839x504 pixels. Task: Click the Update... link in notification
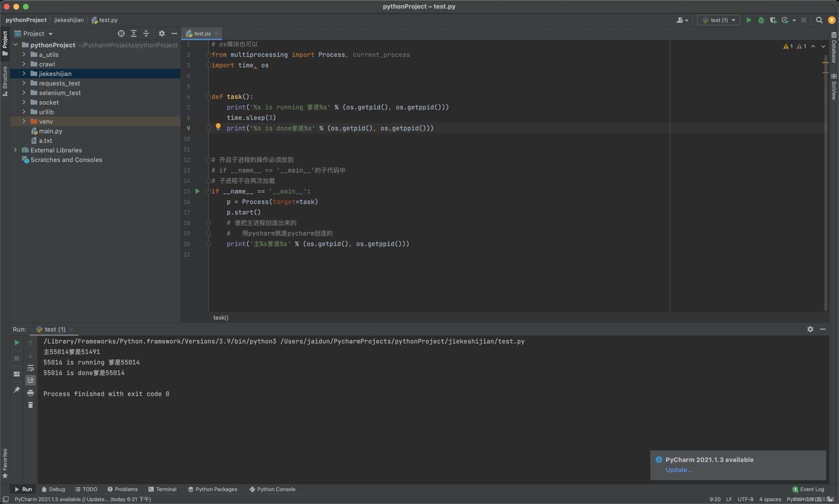(x=678, y=470)
